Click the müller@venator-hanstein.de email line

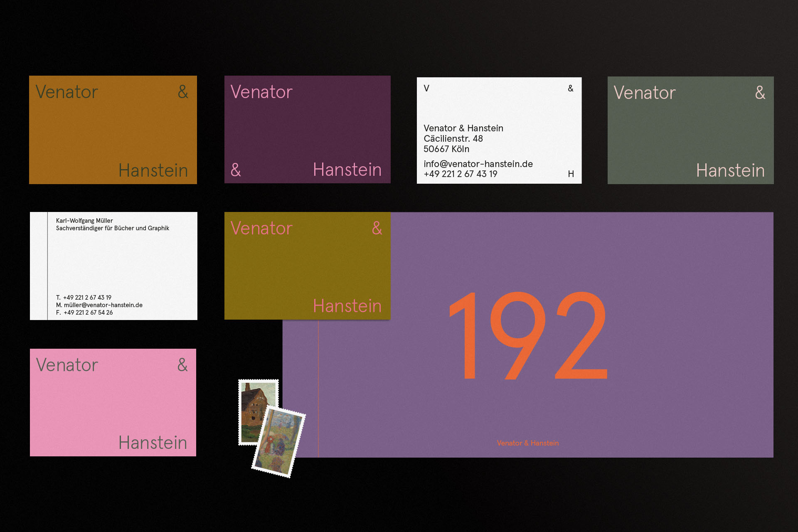point(99,305)
